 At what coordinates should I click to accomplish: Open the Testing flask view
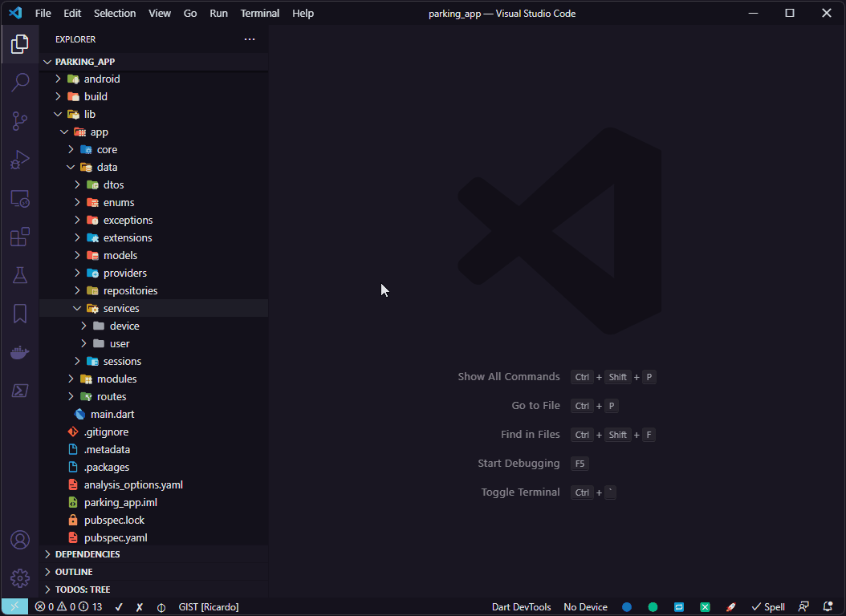click(x=19, y=275)
